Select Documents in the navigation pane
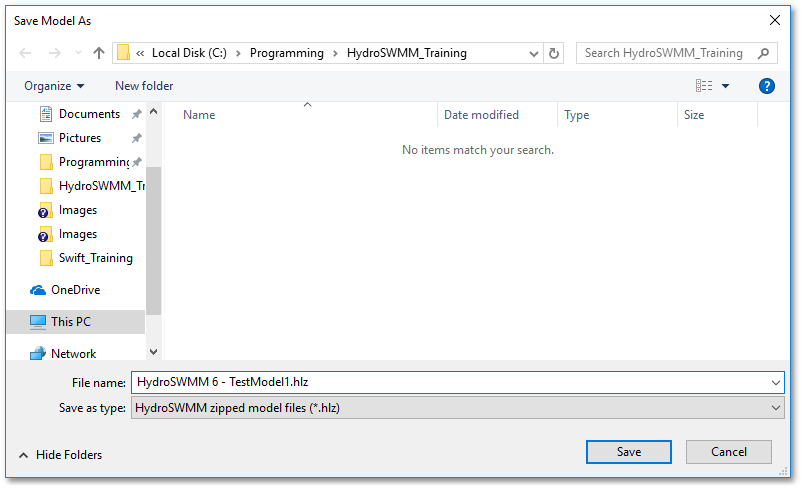 click(89, 114)
